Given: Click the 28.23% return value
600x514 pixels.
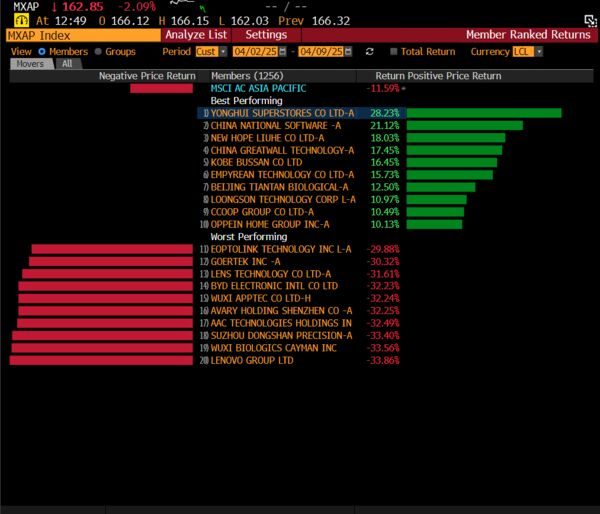Looking at the screenshot, I should [x=385, y=113].
